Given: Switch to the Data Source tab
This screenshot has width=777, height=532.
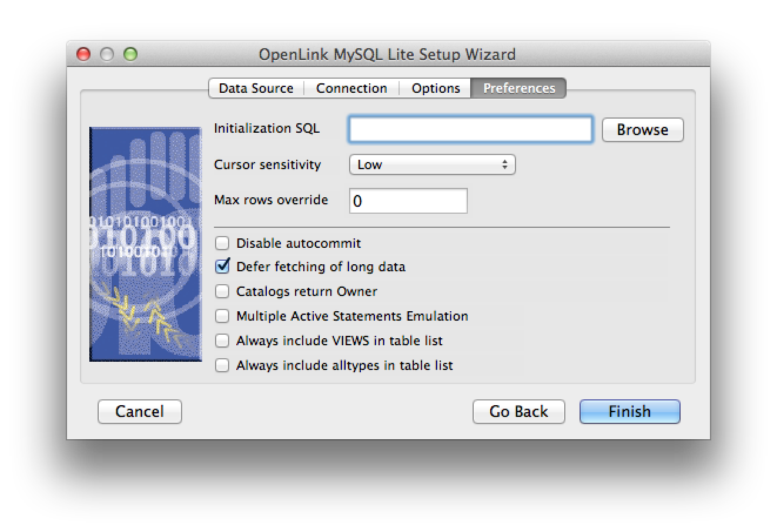Looking at the screenshot, I should [x=256, y=88].
